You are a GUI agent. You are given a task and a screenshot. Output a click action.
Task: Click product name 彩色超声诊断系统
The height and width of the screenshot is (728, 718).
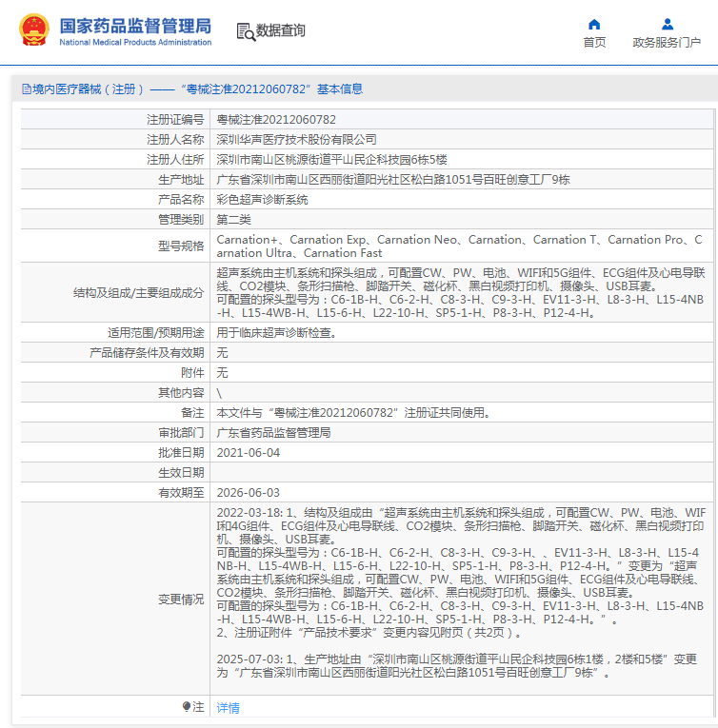coord(262,200)
